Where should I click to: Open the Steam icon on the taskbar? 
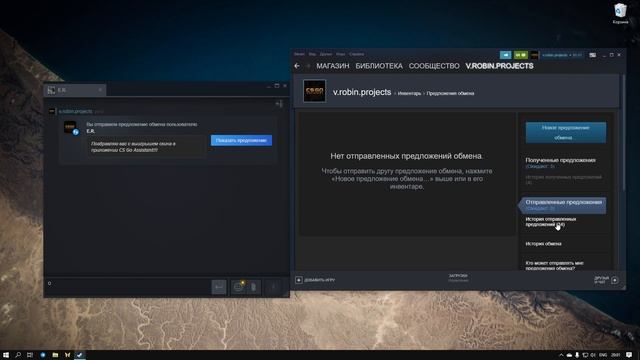click(80, 355)
